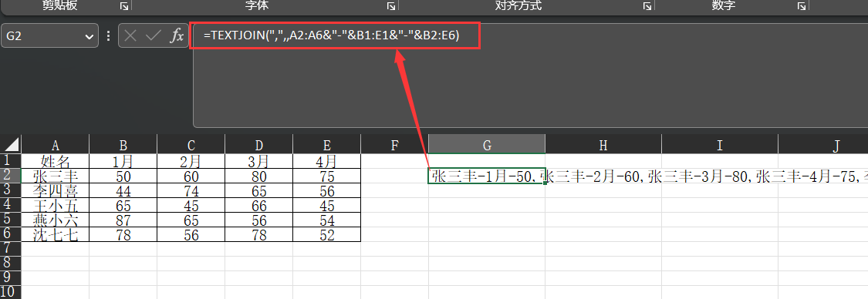
Task: Select column B header
Action: [x=123, y=145]
